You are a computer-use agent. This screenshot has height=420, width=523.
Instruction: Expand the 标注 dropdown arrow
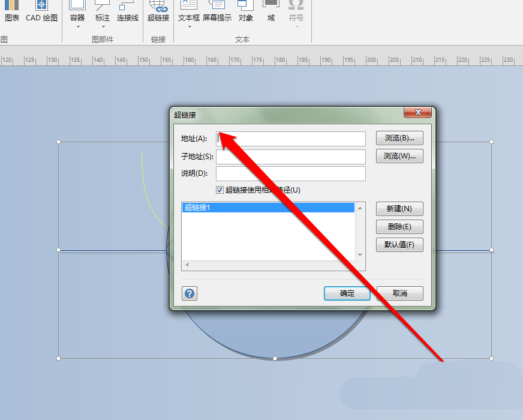[x=102, y=25]
